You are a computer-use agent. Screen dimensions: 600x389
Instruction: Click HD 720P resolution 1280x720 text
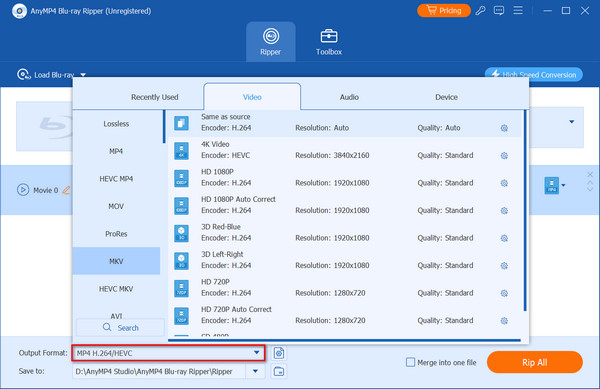coord(349,293)
